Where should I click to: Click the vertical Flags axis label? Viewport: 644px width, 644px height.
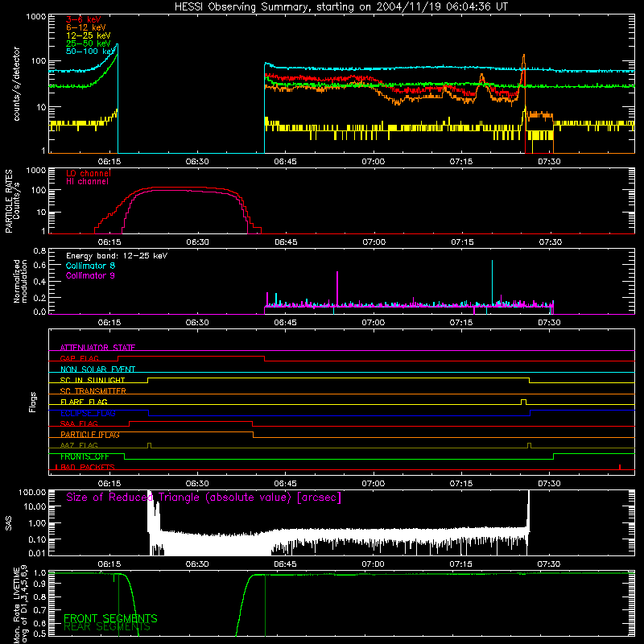(32, 402)
